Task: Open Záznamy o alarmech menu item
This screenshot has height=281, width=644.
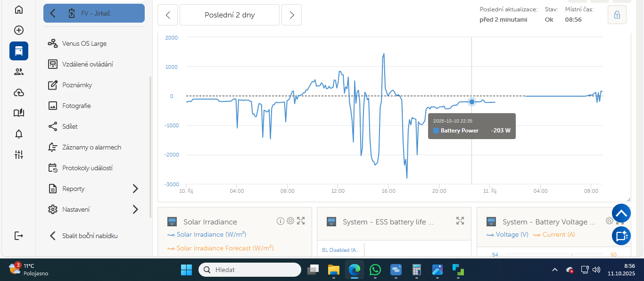Action: click(x=91, y=147)
